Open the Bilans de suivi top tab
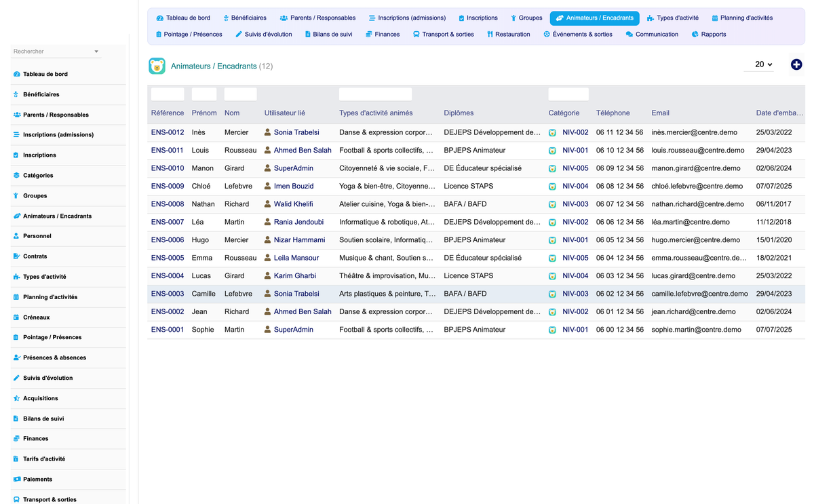814x504 pixels. pyautogui.click(x=328, y=34)
